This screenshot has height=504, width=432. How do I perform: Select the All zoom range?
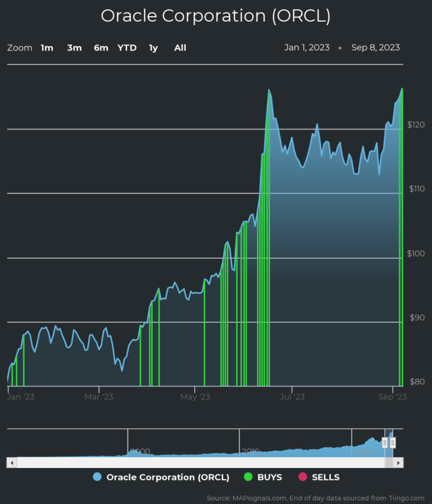click(180, 48)
